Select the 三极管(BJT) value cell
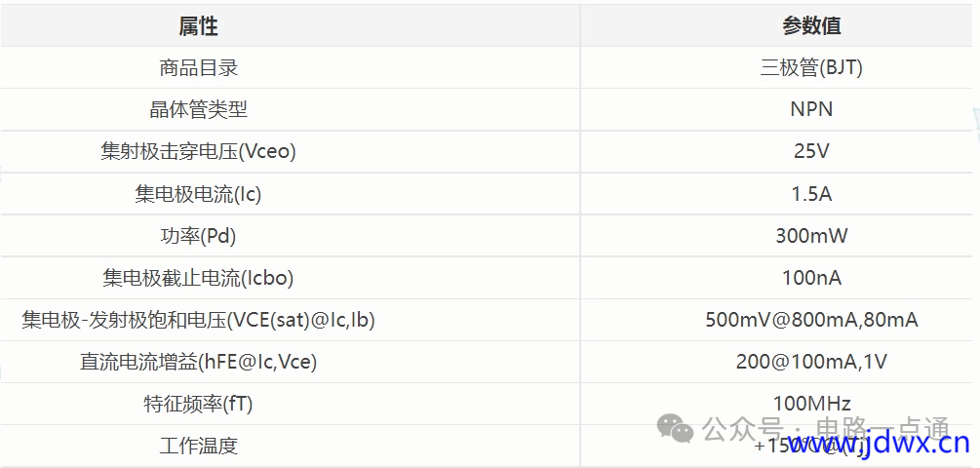980x468 pixels. tap(811, 67)
